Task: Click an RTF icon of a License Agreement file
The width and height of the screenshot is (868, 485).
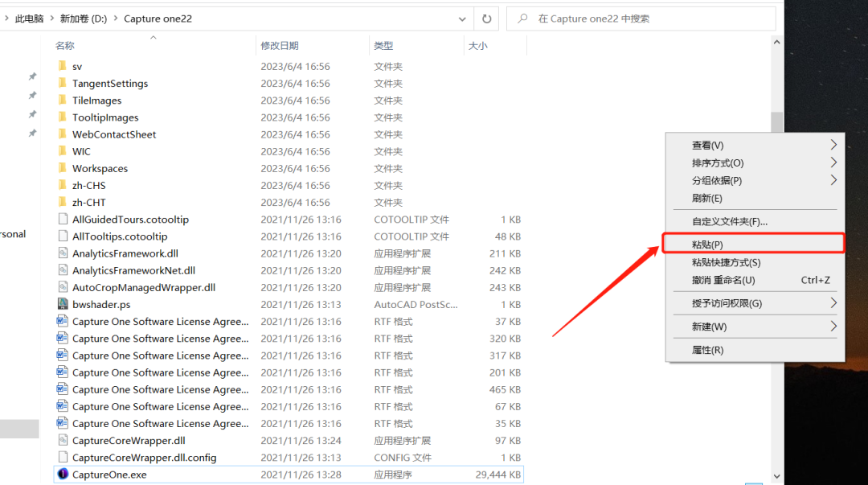Action: coord(62,321)
